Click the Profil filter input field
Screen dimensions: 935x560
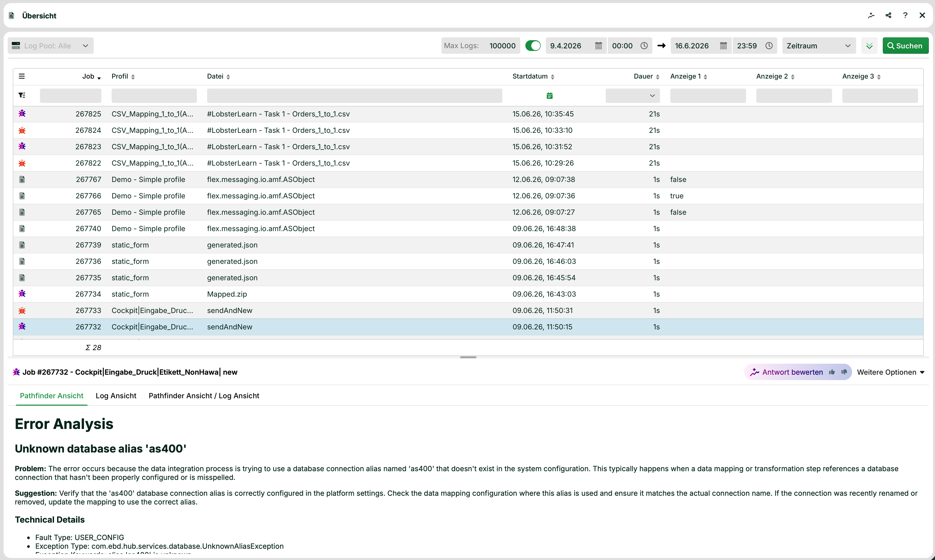[x=154, y=95]
